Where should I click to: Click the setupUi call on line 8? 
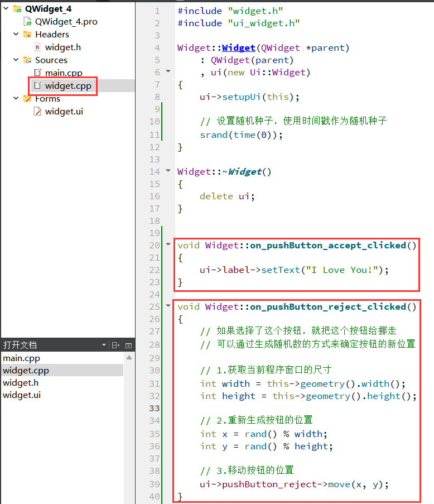click(x=249, y=97)
